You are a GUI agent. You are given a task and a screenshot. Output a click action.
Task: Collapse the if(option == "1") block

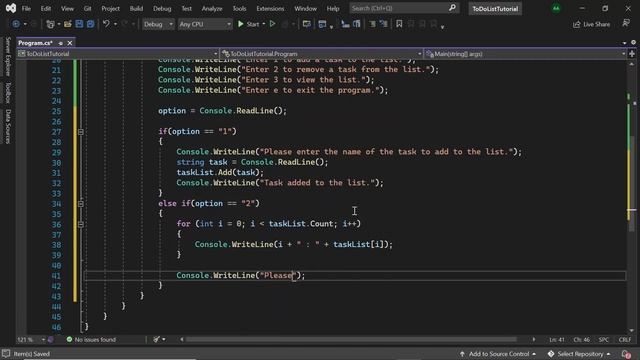[80, 132]
